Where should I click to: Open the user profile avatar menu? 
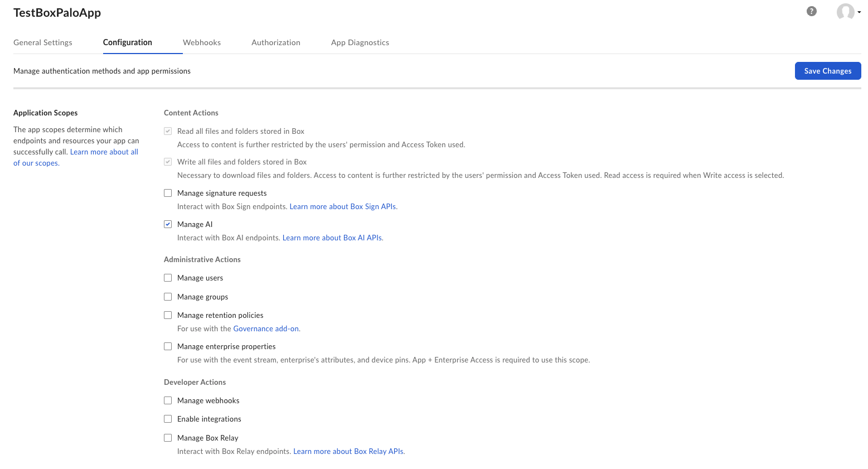click(847, 12)
